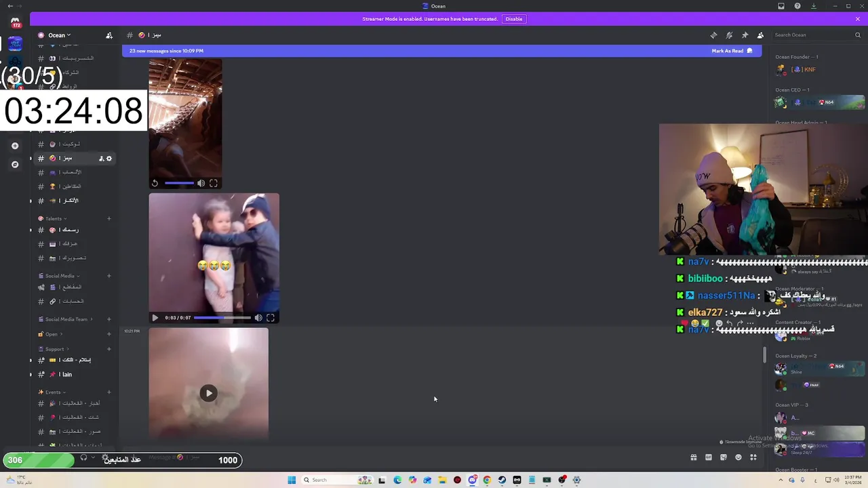Open the Help question mark icon

(797, 6)
